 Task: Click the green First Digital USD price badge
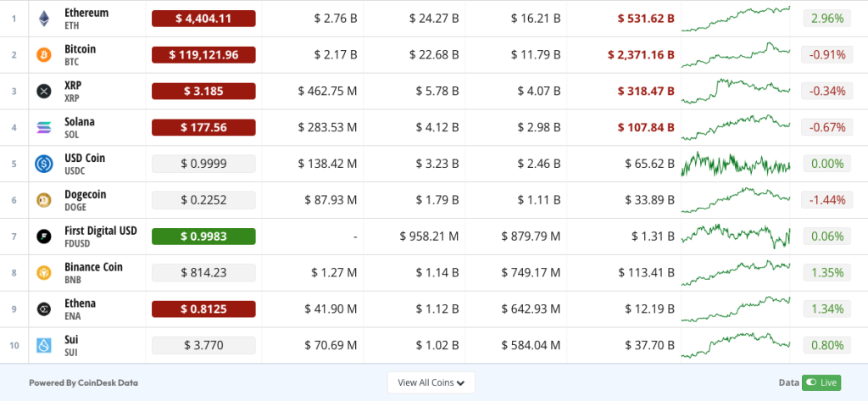[203, 237]
